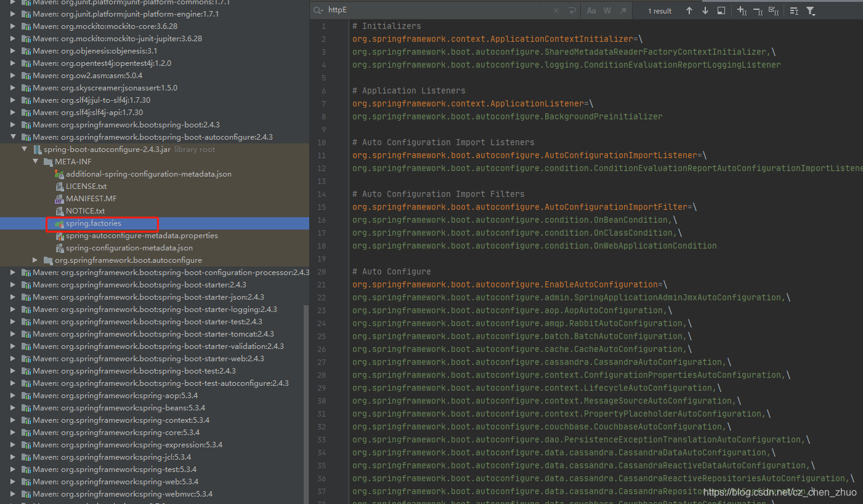The height and width of the screenshot is (504, 863).
Task: Go to previous occurrence (up arrow)
Action: click(689, 10)
